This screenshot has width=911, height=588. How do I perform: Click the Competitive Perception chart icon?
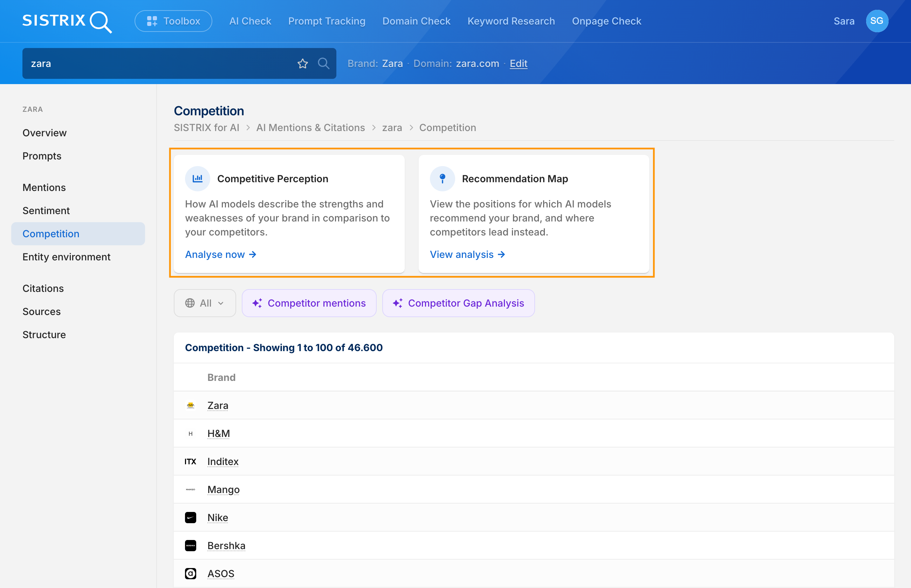(197, 178)
